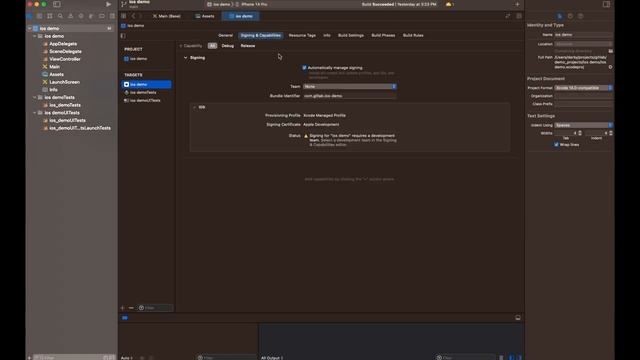Toggle the Wrap lines checkbox
This screenshot has height=360, width=640.
(x=556, y=144)
